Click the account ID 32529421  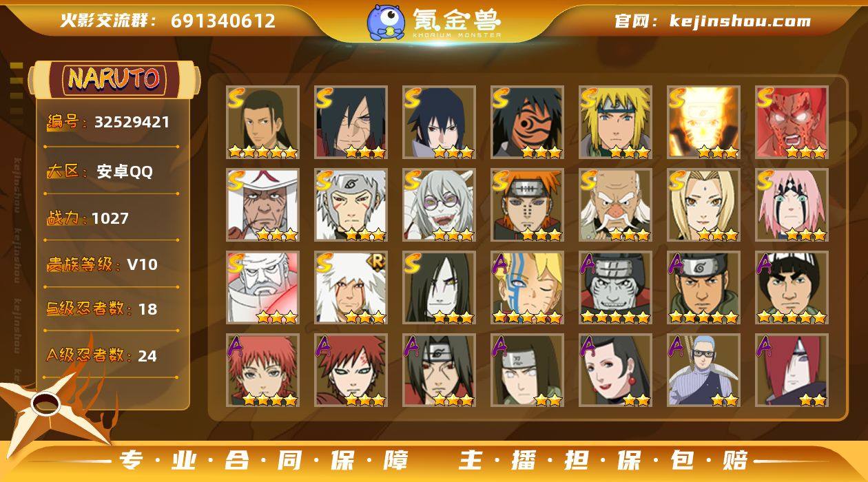[132, 123]
